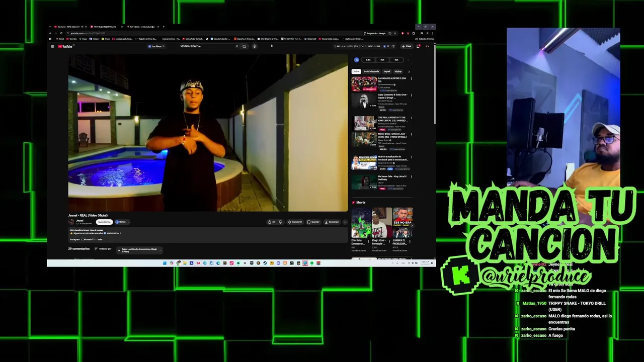Select the 'De tu búsqueda' chip
This screenshot has height=362, width=644.
pos(371,71)
